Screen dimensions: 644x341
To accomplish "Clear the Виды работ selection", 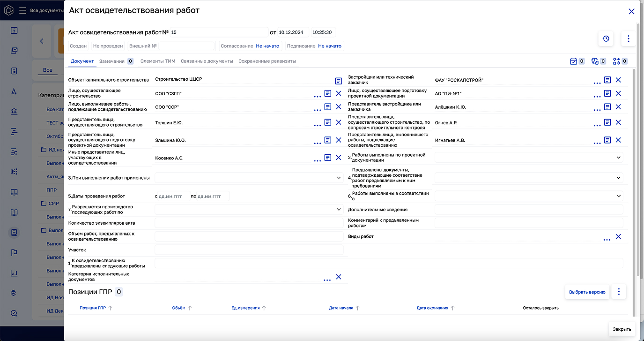I will [618, 237].
